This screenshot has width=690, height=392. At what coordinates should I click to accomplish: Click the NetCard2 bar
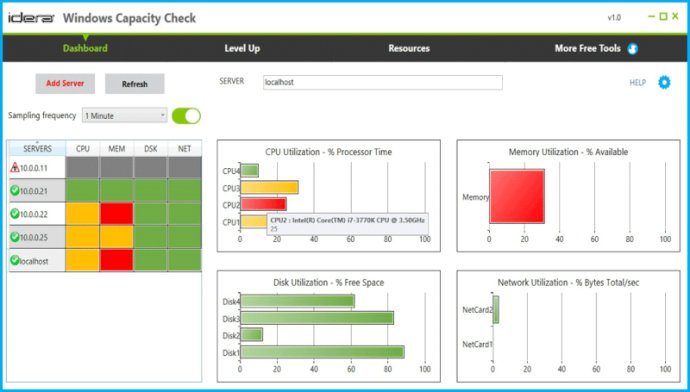[495, 310]
